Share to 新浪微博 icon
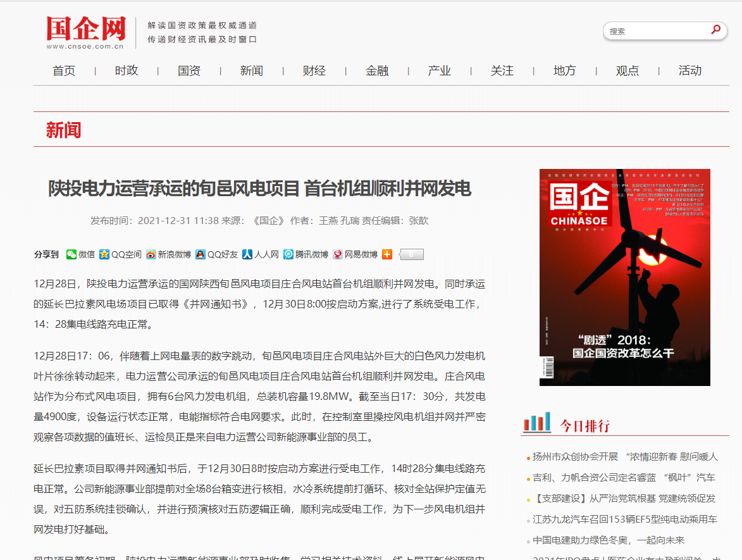The image size is (742, 560). point(151,254)
